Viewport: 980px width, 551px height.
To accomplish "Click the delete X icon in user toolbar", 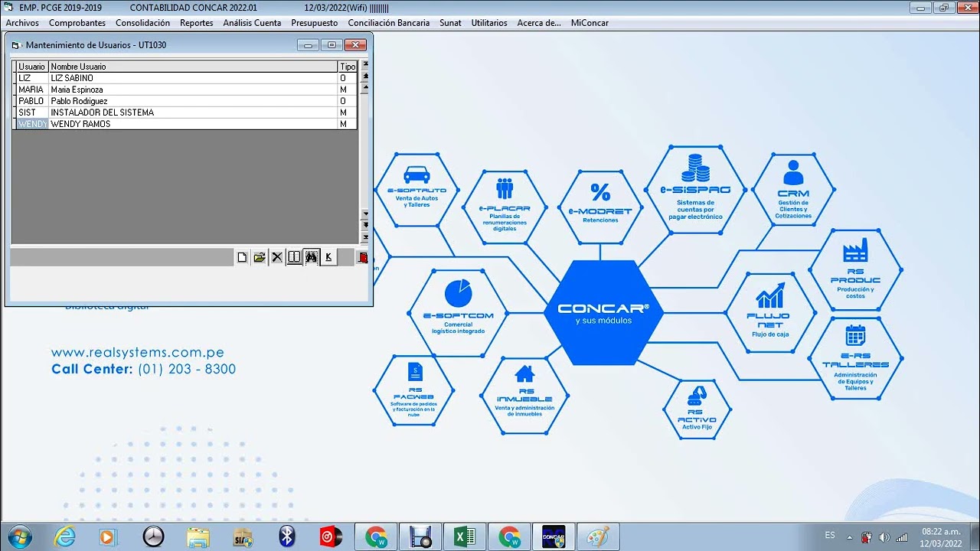I will click(277, 257).
